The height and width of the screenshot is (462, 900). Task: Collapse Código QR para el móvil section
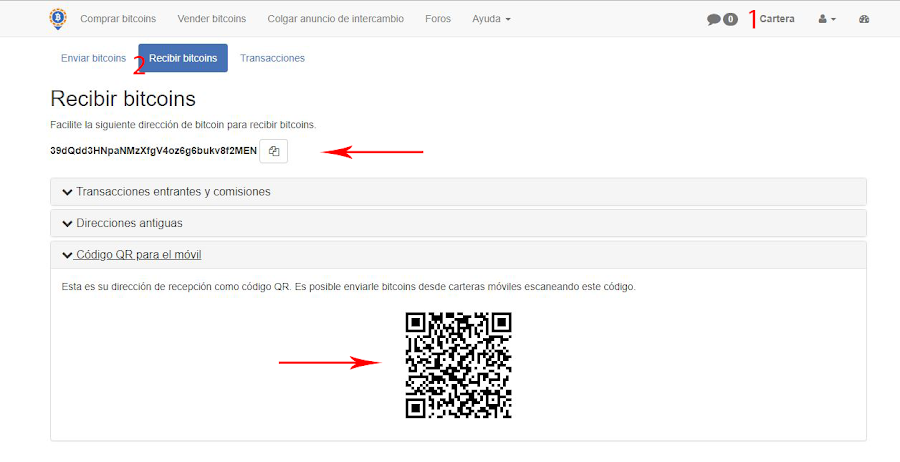[x=458, y=255]
